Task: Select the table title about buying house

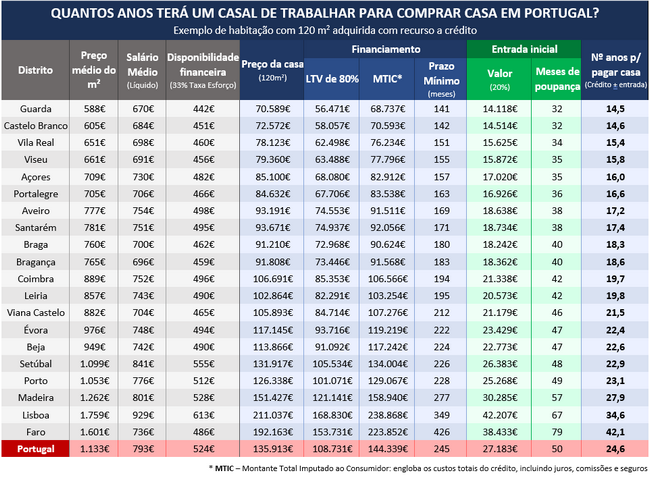Action: (325, 13)
